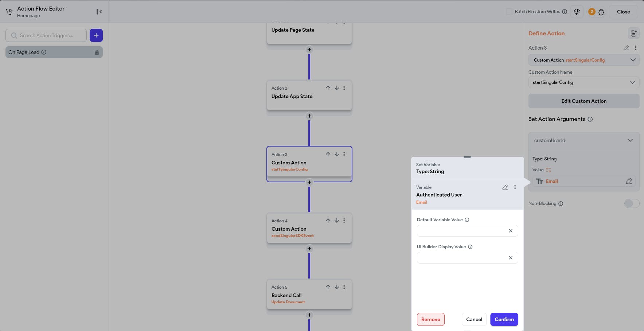Edit the Authenticated User variable

pos(505,187)
